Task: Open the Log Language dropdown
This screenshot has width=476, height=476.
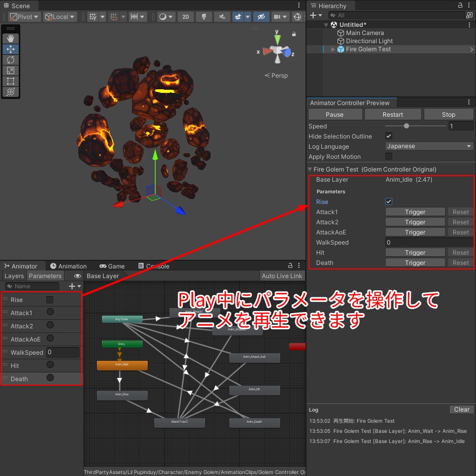Action: pos(429,146)
